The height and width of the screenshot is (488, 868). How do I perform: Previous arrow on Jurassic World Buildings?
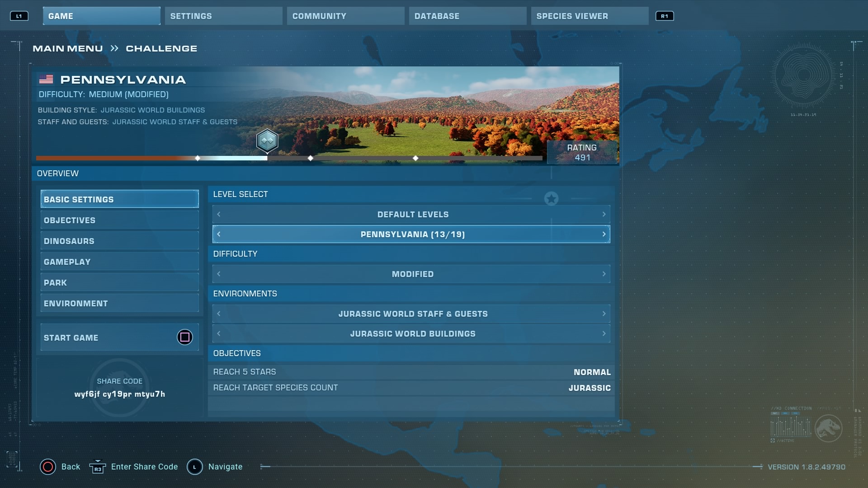point(219,333)
